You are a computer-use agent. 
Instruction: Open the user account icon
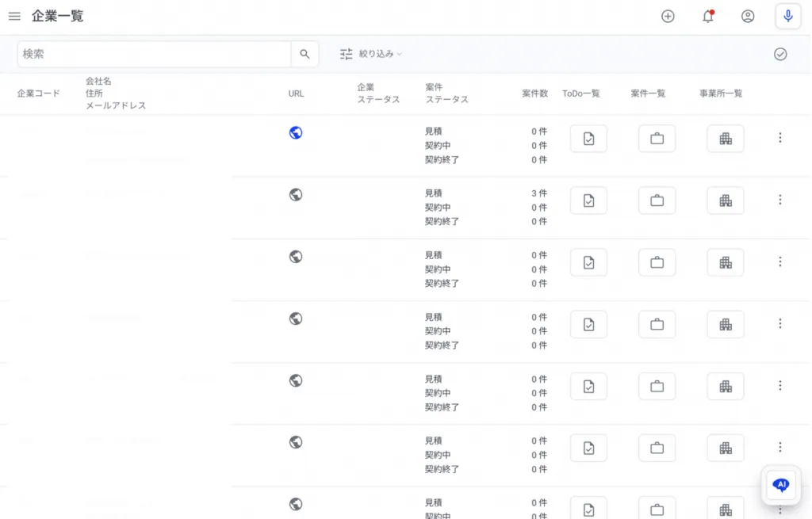click(x=748, y=16)
